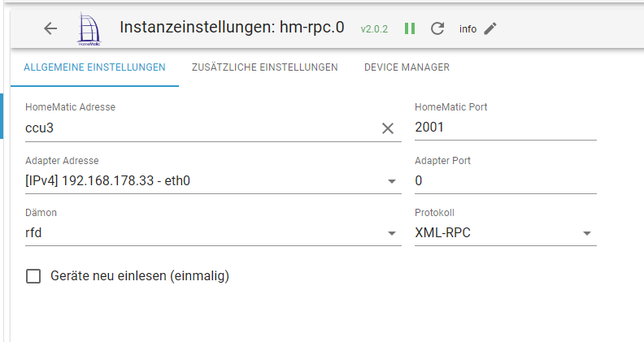Click the info log level text
The height and width of the screenshot is (342, 644).
coord(468,29)
